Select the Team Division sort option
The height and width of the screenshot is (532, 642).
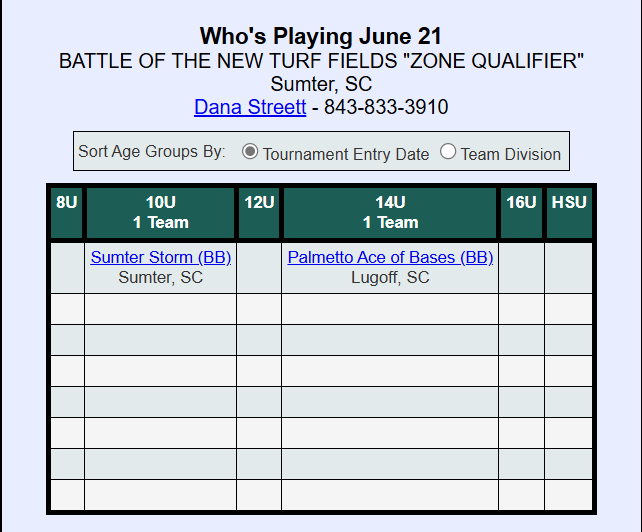448,152
